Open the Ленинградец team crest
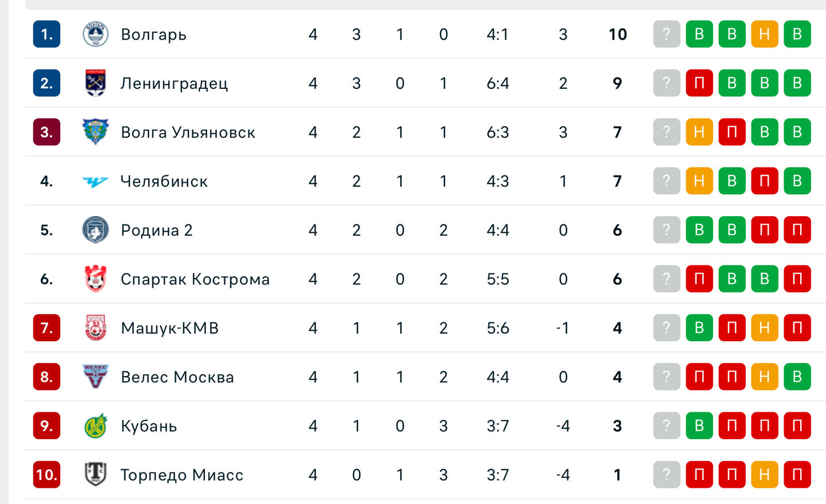This screenshot has width=826, height=504. point(95,83)
